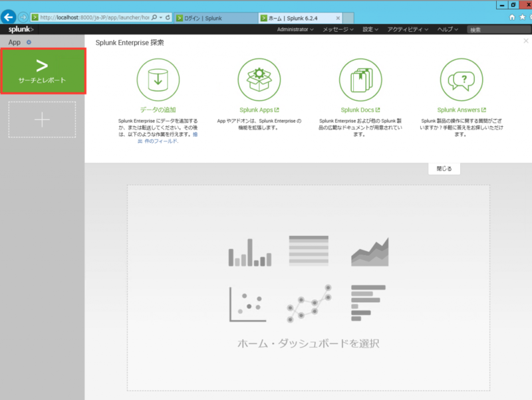
Task: Click the Splunk 検索 search field
Action: (499, 30)
